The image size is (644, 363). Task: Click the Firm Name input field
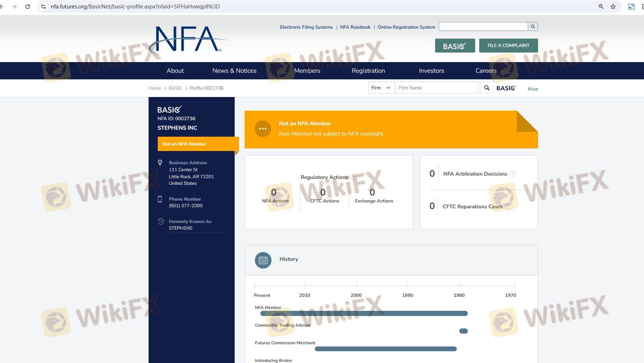coord(437,88)
